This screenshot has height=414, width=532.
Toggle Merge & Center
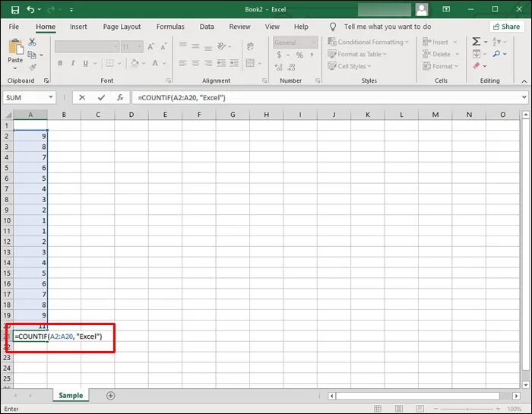click(x=250, y=63)
